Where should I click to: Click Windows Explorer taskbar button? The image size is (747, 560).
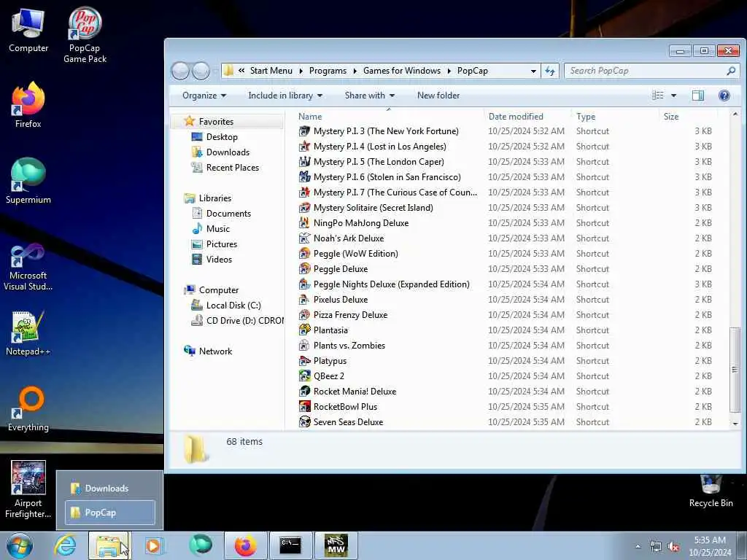click(x=109, y=545)
